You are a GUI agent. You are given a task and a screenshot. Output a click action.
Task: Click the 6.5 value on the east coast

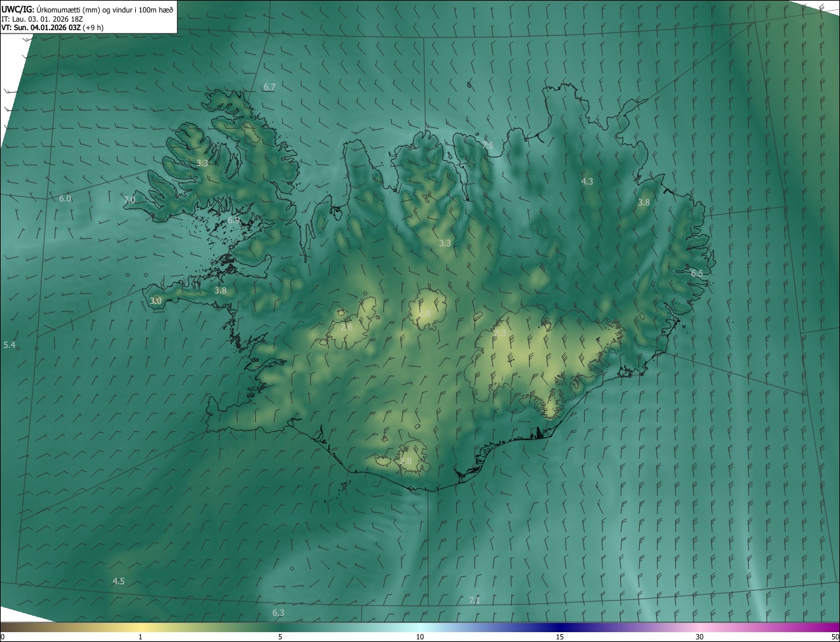pos(697,273)
